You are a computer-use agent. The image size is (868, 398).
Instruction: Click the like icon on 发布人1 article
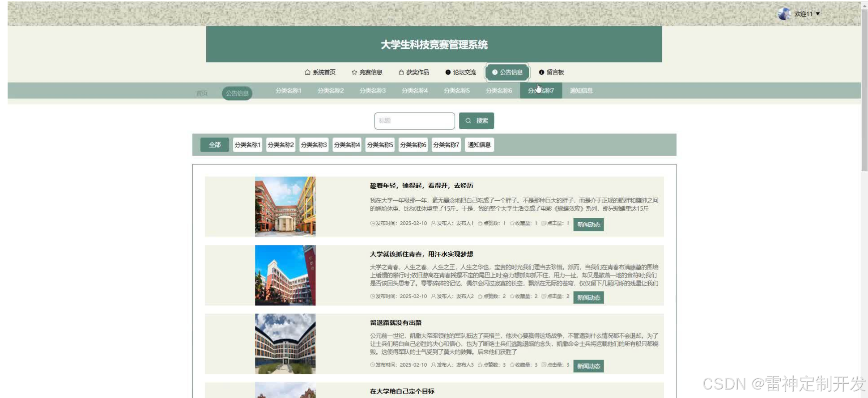pos(480,223)
